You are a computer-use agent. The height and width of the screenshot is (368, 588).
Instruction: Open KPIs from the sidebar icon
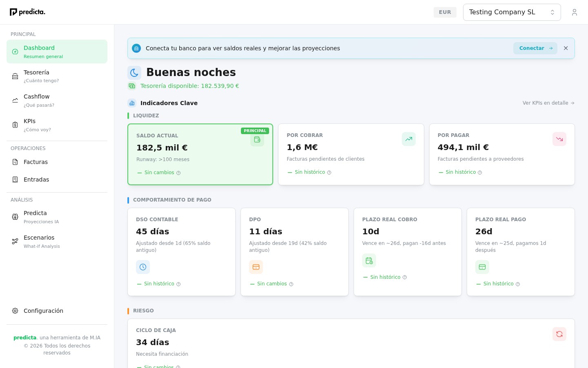click(15, 125)
